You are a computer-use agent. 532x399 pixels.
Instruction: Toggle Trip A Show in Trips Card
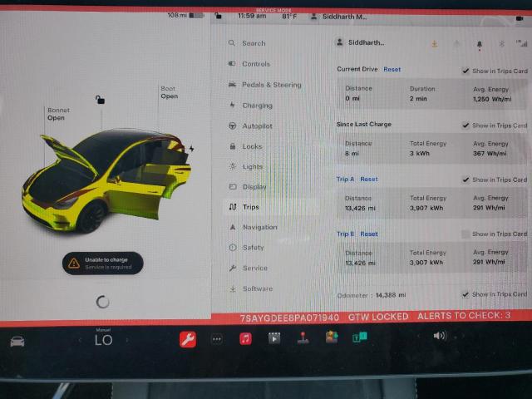(x=465, y=180)
